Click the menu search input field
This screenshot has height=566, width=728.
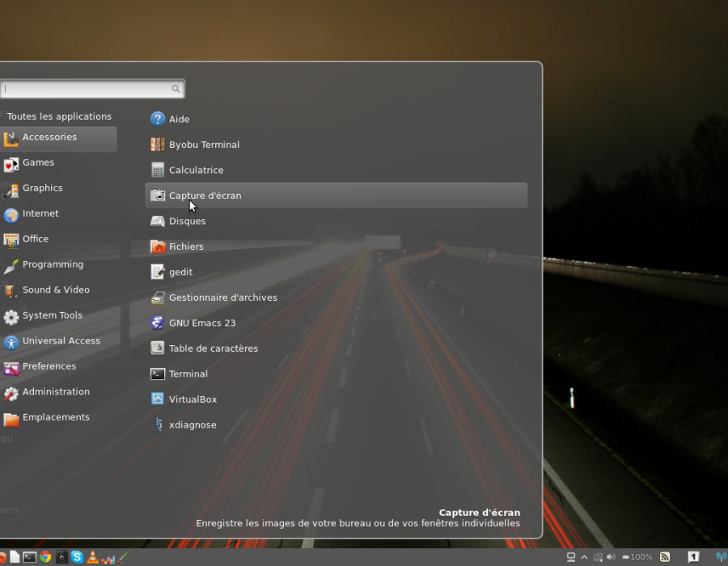[92, 89]
